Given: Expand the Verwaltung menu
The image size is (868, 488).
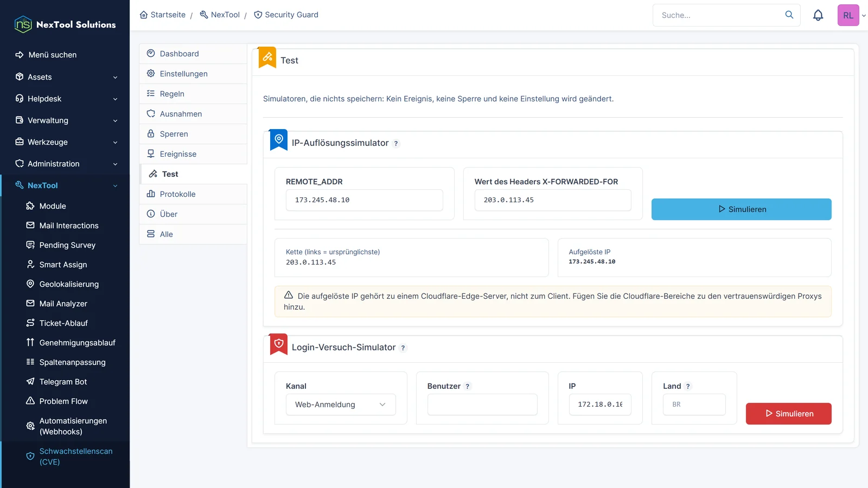Looking at the screenshot, I should pyautogui.click(x=65, y=120).
